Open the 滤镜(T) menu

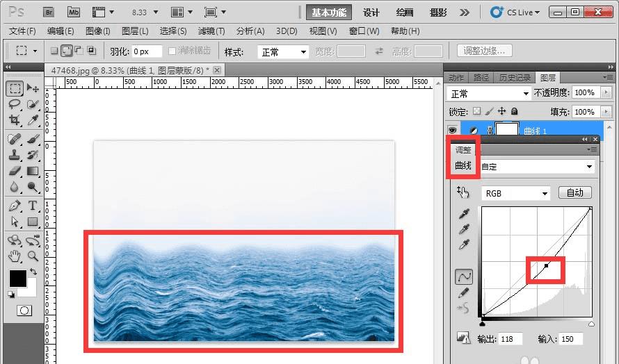pos(211,31)
